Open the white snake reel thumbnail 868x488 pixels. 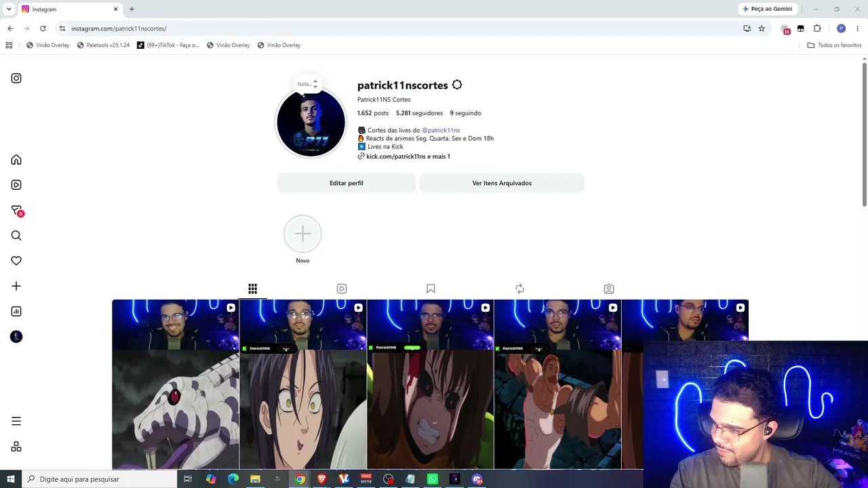click(x=176, y=384)
